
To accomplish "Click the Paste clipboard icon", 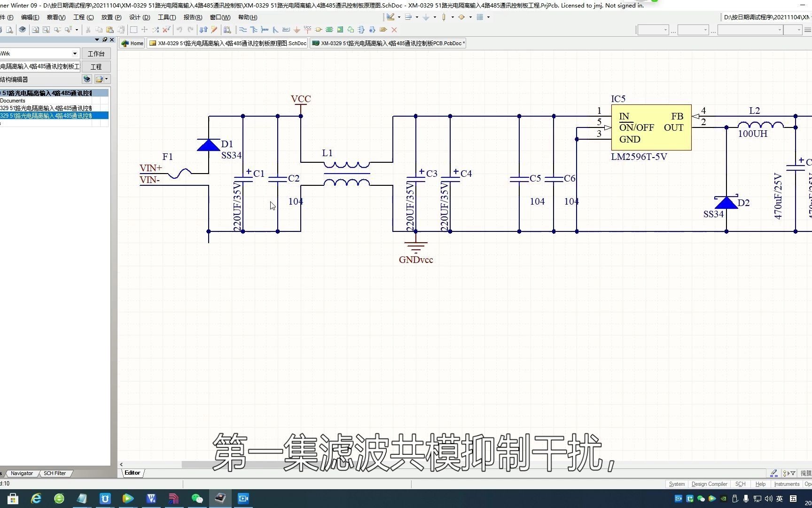I will 110,30.
